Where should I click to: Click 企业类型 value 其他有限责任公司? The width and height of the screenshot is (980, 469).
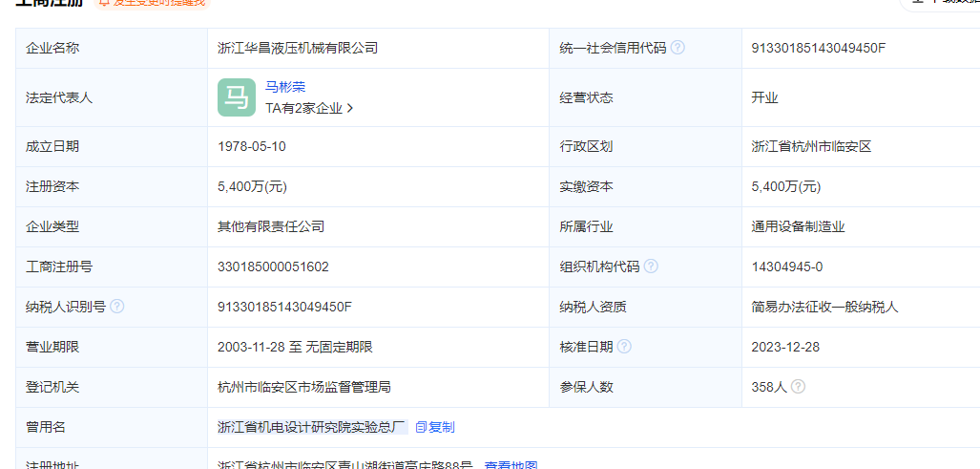coord(271,227)
